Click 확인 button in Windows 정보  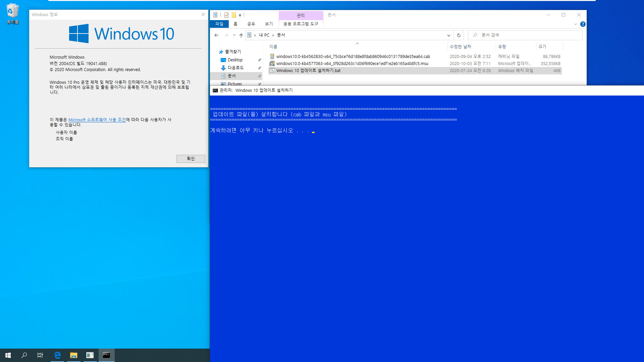[x=191, y=159]
